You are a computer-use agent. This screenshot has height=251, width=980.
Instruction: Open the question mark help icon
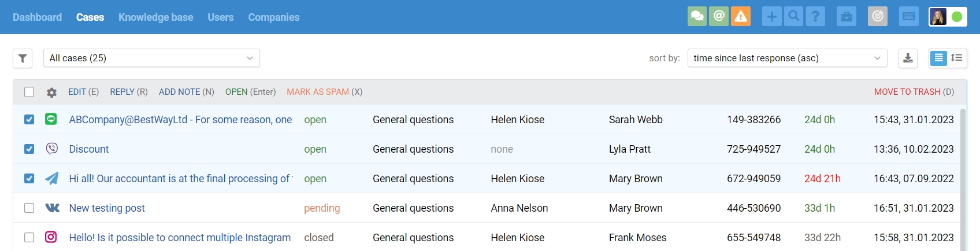click(x=815, y=16)
